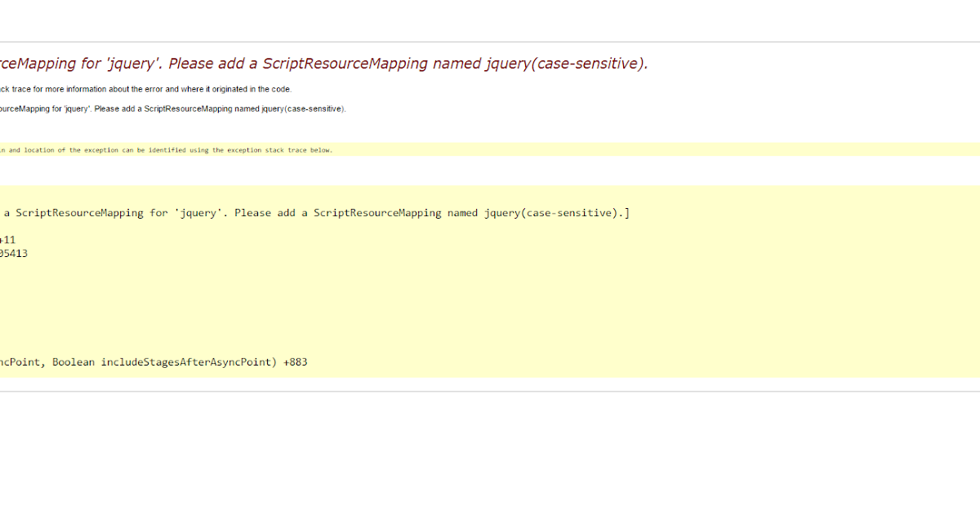Click the yellow Source Error banner text
The image size is (980, 514).
[163, 149]
